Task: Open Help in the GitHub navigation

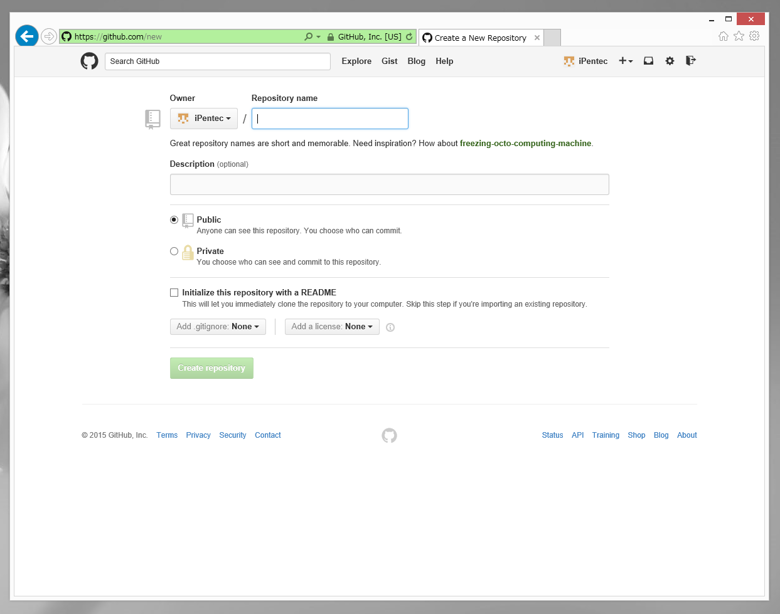Action: 444,61
